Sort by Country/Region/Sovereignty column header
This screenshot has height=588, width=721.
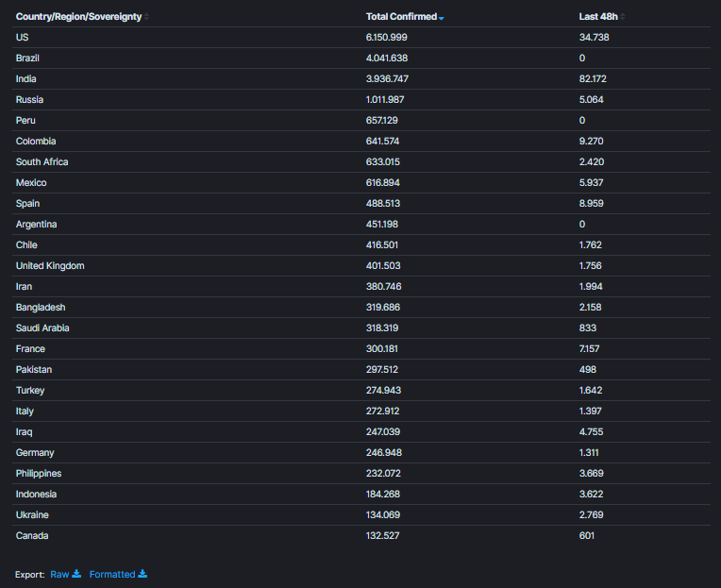tap(78, 17)
